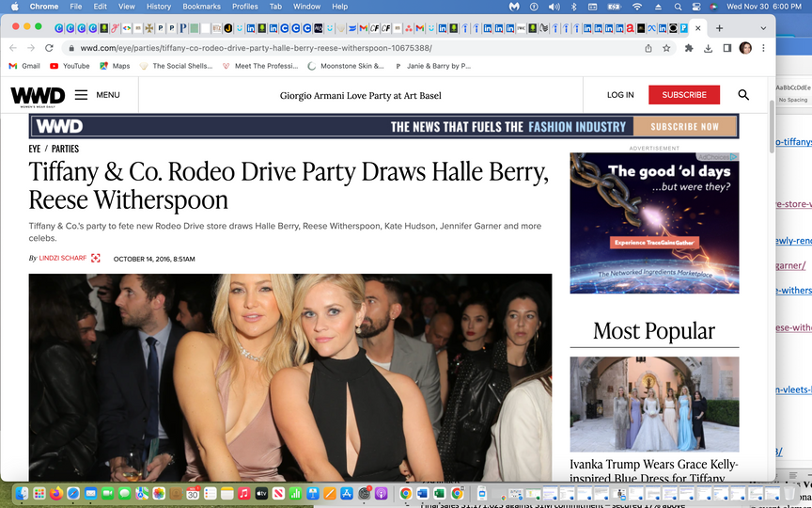Viewport: 812px width, 508px height.
Task: Click the icon beside author Lindzi Scharf
Action: pyautogui.click(x=96, y=259)
